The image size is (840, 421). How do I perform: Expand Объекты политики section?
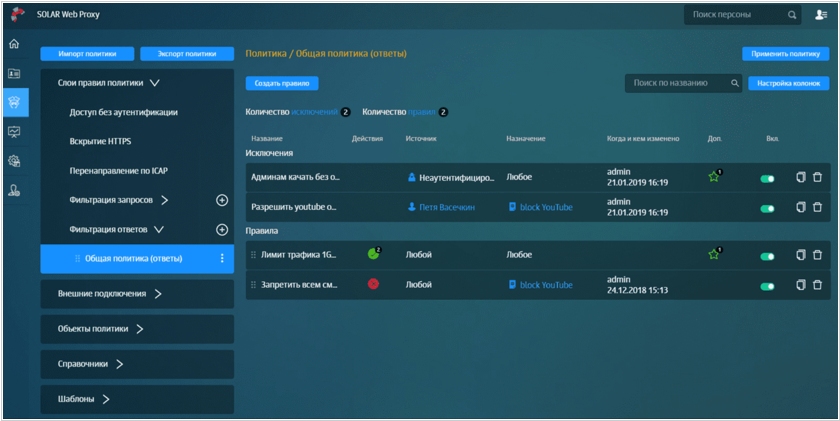coord(140,329)
